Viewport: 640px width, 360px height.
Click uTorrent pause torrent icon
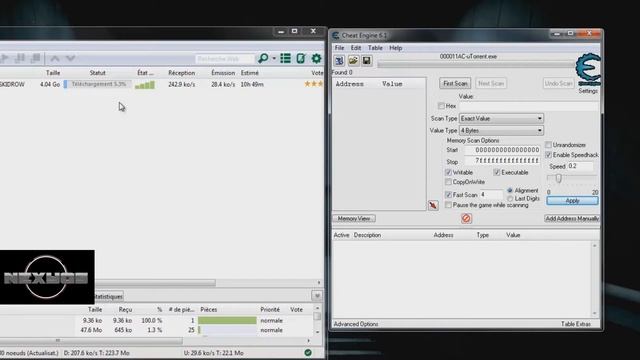coord(20,58)
